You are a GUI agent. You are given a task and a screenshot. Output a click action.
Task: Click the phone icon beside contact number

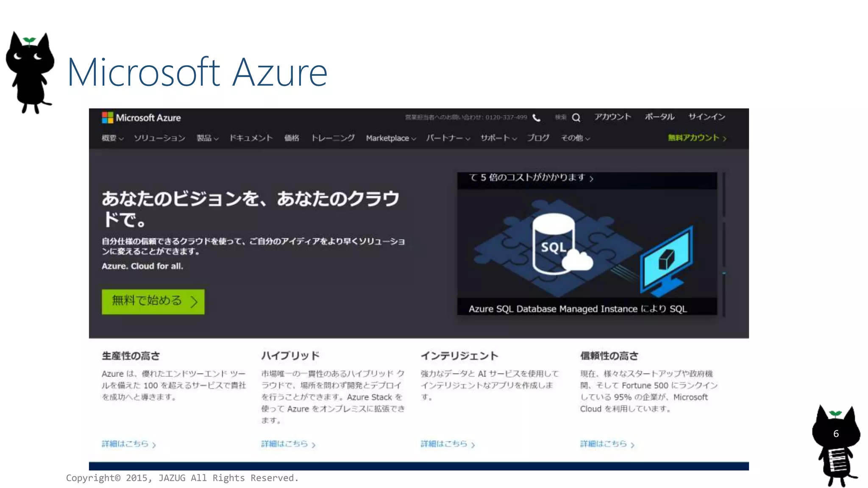537,118
